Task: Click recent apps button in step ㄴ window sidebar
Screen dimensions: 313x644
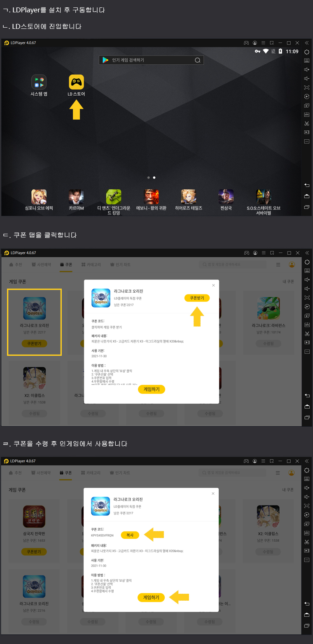Action: pyautogui.click(x=307, y=207)
